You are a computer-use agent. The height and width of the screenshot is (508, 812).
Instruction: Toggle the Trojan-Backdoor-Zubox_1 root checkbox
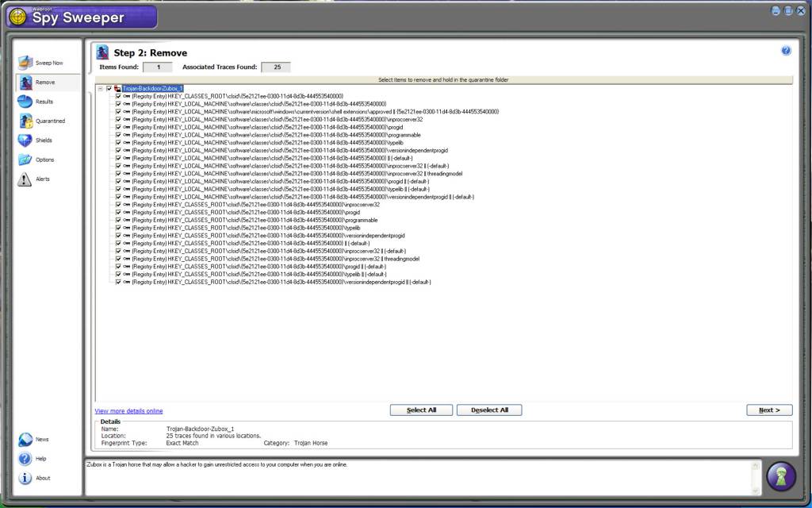pos(109,89)
